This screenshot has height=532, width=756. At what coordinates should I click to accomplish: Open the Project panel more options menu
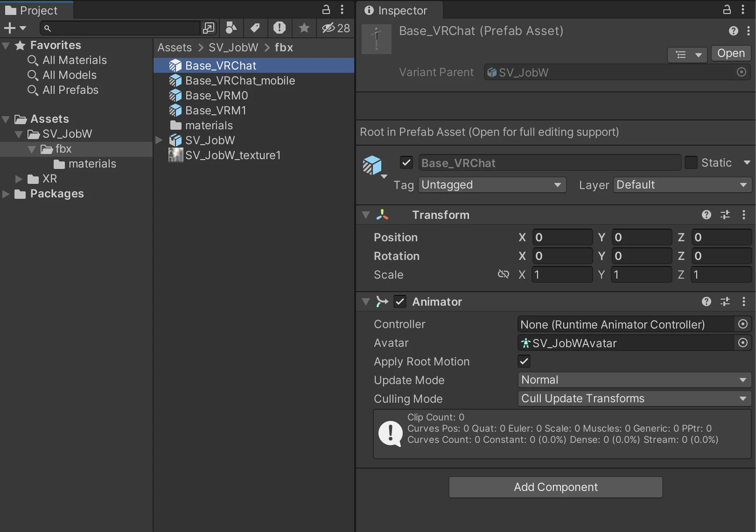coord(342,9)
